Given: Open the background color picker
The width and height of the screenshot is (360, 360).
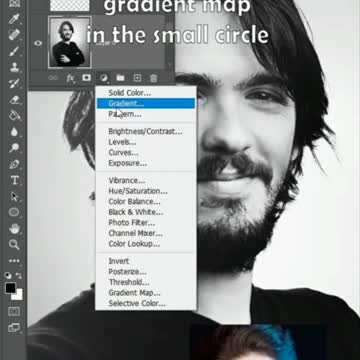Looking at the screenshot, I should pos(19,296).
